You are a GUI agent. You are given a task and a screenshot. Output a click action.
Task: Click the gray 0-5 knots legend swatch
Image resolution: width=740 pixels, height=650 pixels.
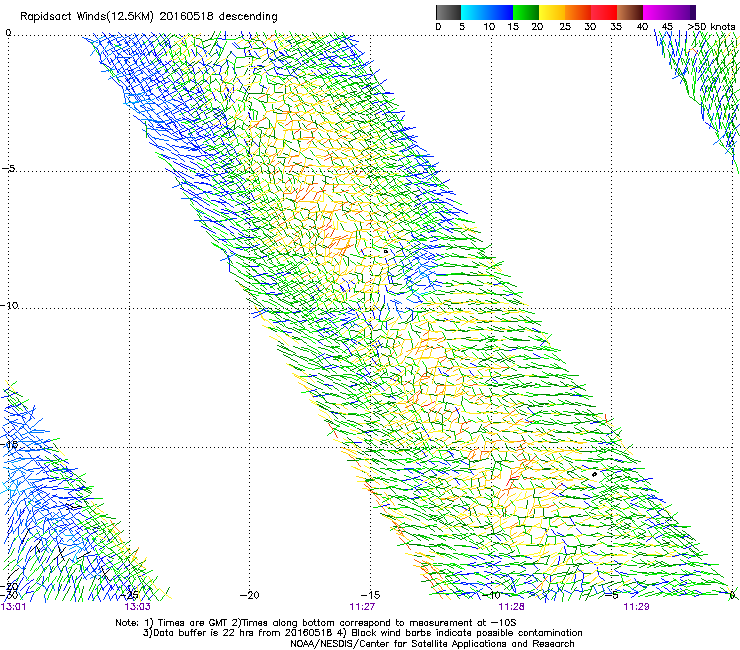point(448,12)
